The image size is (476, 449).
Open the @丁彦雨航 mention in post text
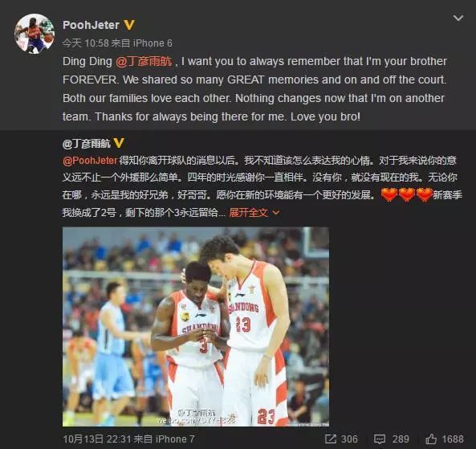pyautogui.click(x=144, y=61)
